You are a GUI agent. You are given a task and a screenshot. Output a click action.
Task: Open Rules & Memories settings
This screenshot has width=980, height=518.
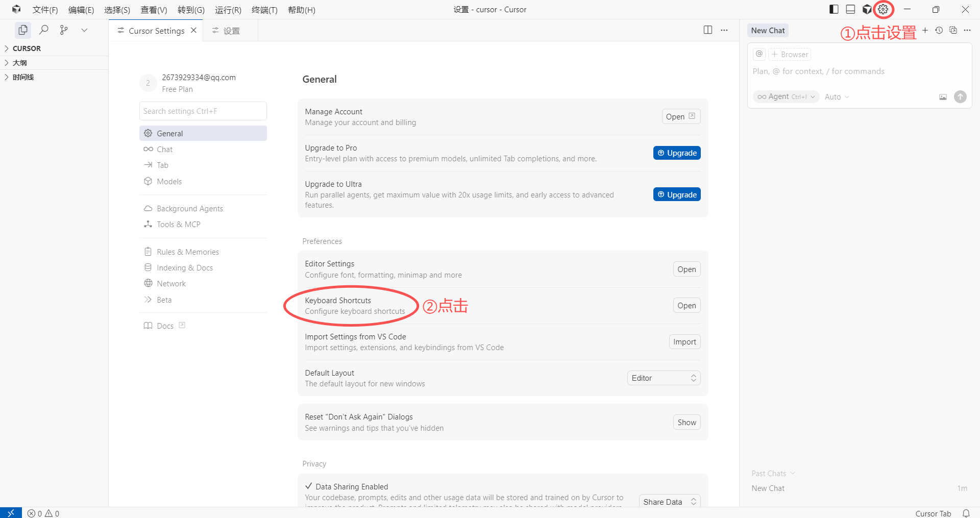tap(203, 252)
